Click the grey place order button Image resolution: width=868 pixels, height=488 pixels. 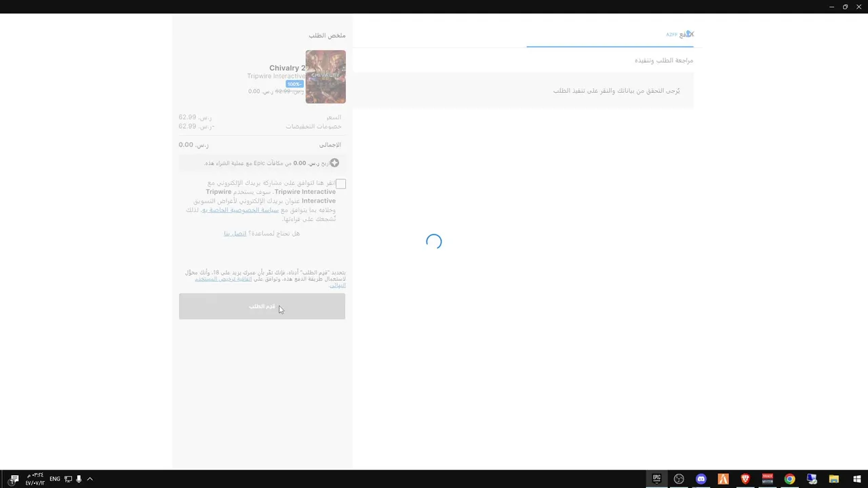pyautogui.click(x=262, y=306)
